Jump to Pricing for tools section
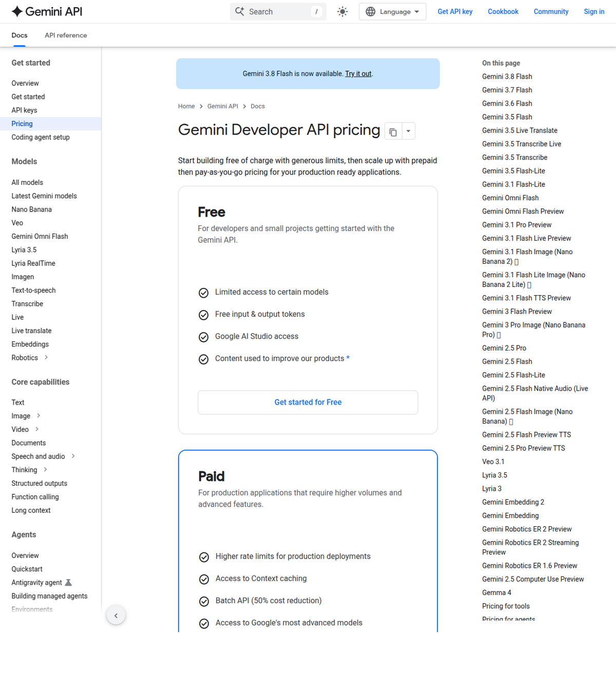The height and width of the screenshot is (674, 616). (506, 606)
